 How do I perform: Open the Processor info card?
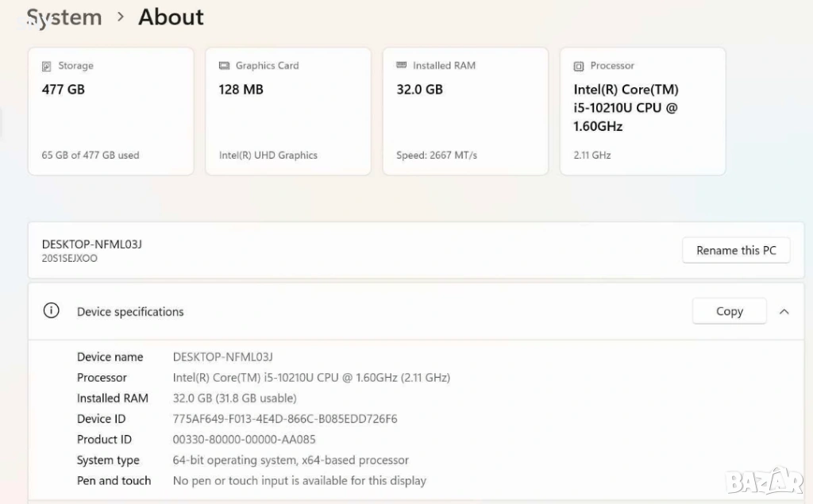coord(642,111)
